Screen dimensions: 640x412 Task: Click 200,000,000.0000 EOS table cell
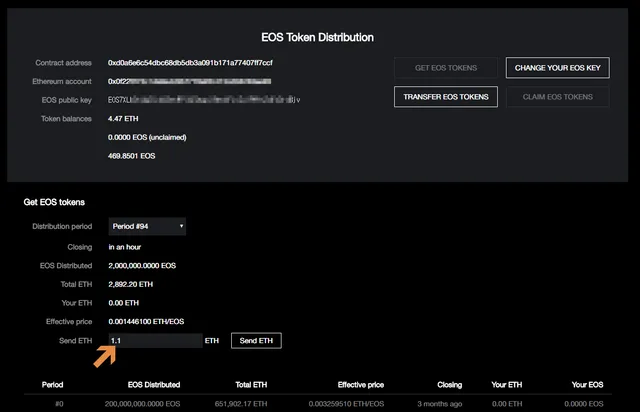coord(142,404)
